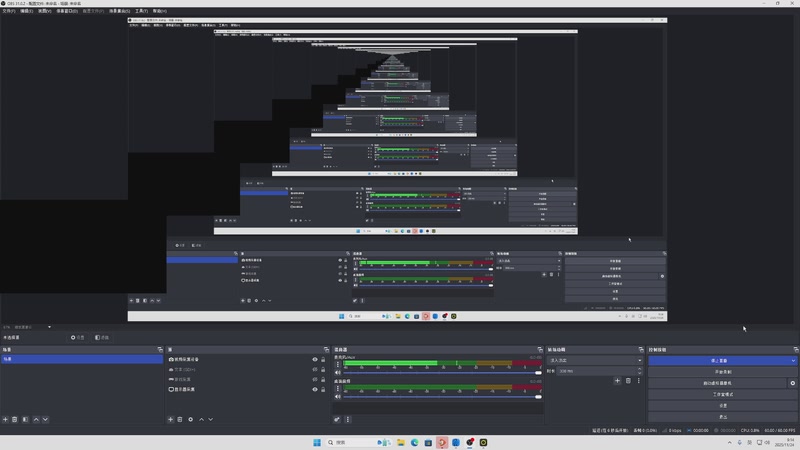This screenshot has width=800, height=450.
Task: Click the 设置 settings button in Controls
Action: click(x=722, y=406)
